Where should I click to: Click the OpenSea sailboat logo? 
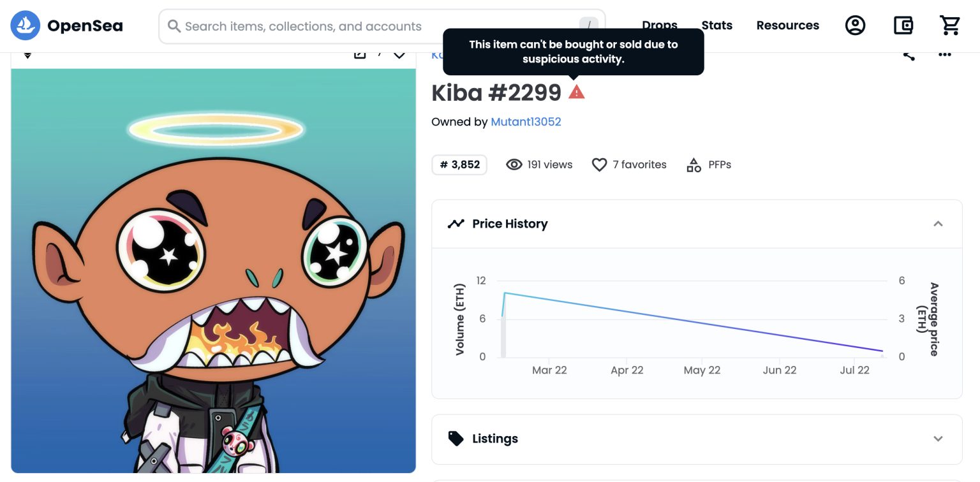click(x=26, y=26)
